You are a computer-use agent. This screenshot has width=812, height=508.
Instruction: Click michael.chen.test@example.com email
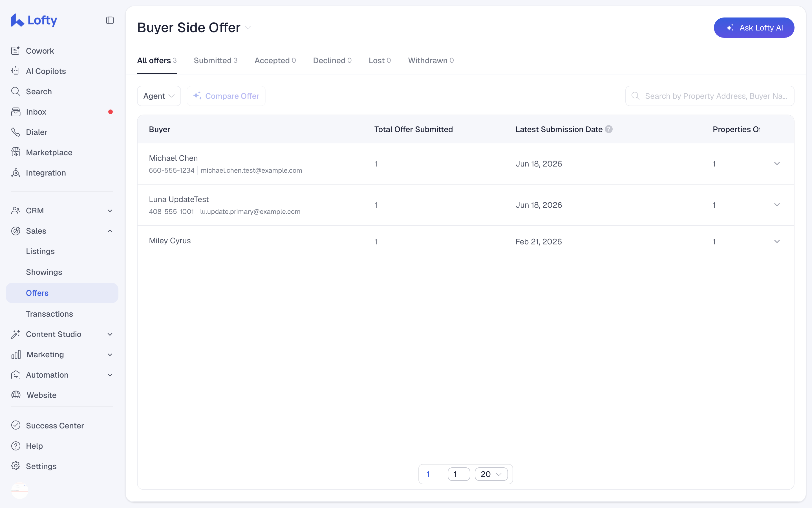pos(251,170)
